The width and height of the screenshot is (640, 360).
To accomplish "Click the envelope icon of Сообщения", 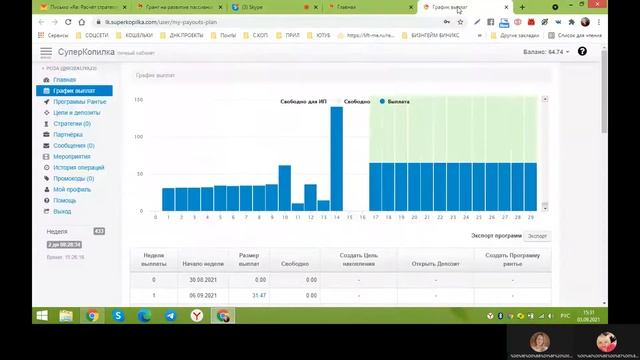I will pyautogui.click(x=47, y=146).
